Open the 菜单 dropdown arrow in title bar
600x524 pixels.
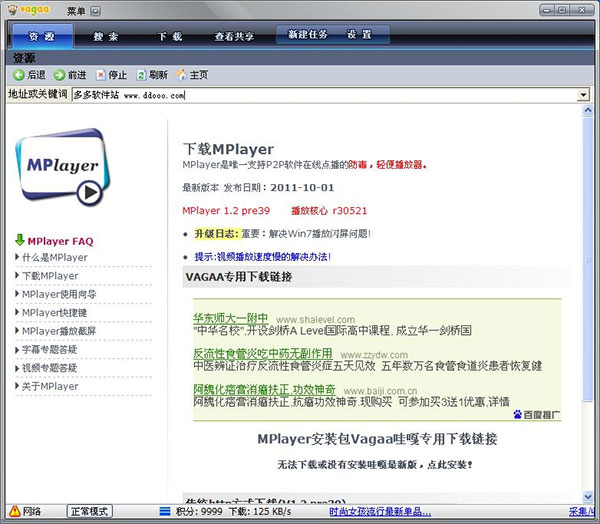point(96,11)
